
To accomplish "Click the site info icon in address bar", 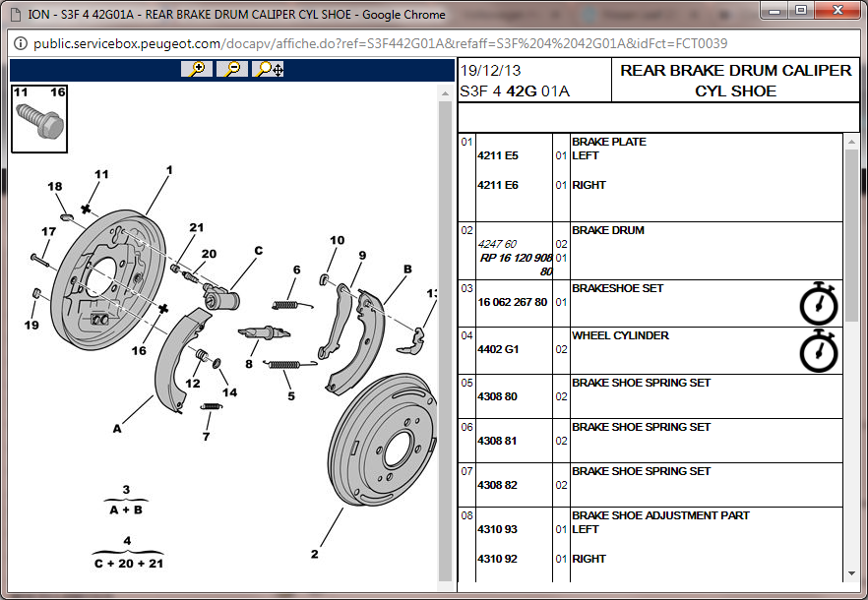I will [x=21, y=43].
